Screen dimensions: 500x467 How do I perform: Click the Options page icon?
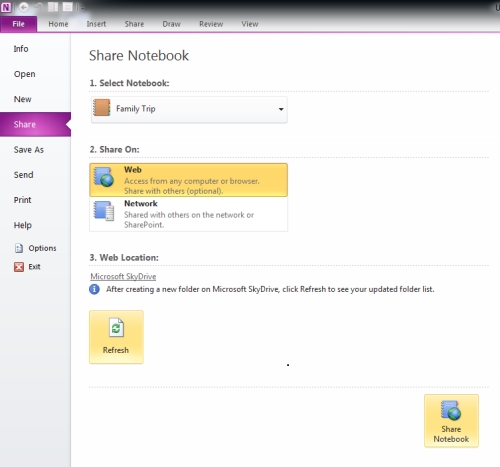click(x=19, y=248)
